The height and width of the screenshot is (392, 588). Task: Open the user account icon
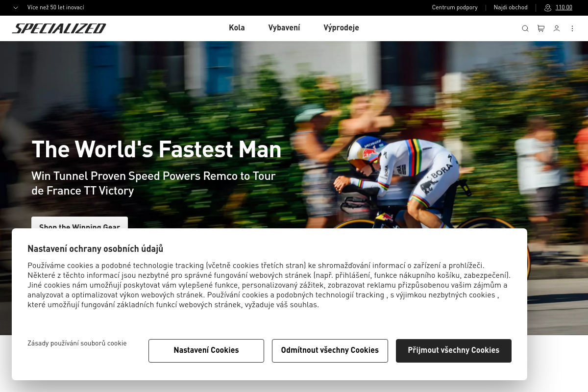[x=557, y=28]
